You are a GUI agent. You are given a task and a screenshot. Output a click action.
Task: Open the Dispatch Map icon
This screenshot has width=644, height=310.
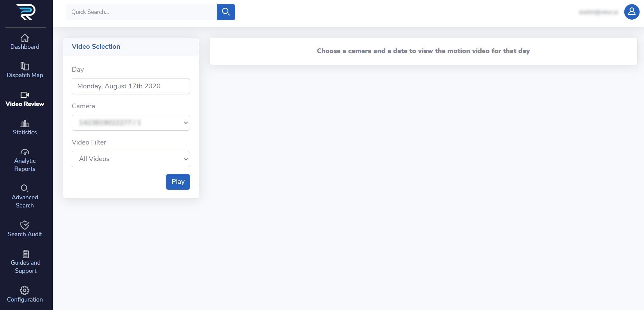[x=25, y=66]
